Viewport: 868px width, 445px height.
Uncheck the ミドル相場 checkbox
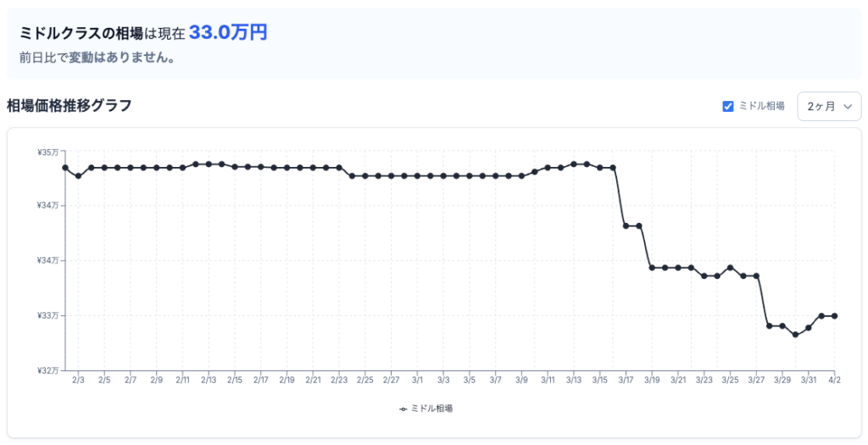(x=727, y=106)
